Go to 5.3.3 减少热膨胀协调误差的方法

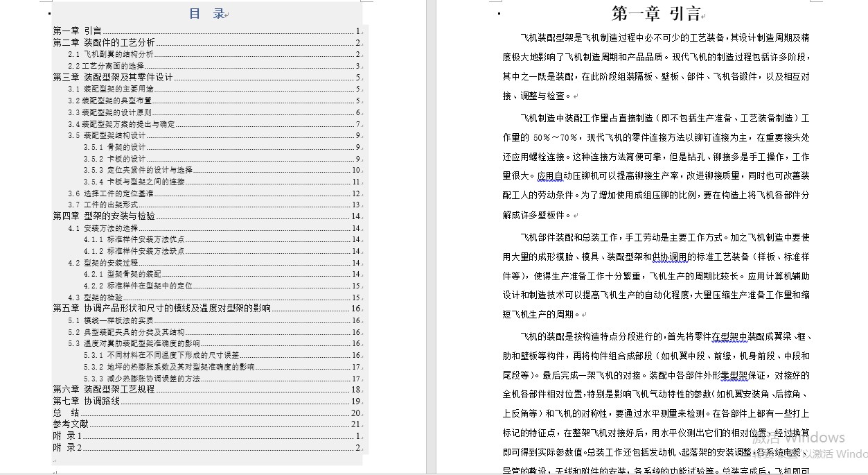(222, 379)
